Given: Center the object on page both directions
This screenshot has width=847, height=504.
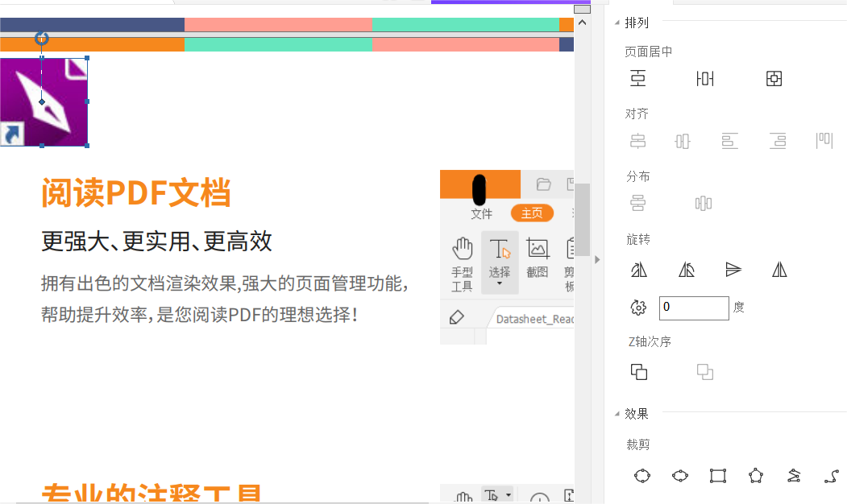Looking at the screenshot, I should coord(774,78).
